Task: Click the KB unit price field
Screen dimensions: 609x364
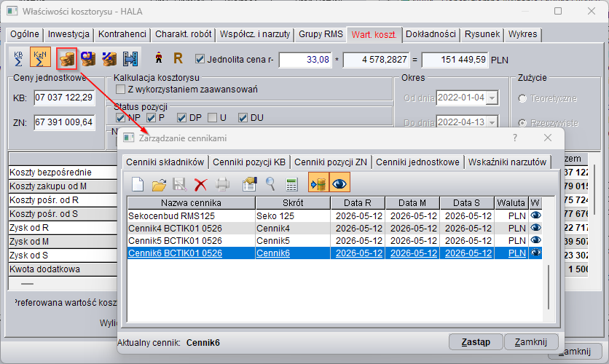Action: click(64, 98)
